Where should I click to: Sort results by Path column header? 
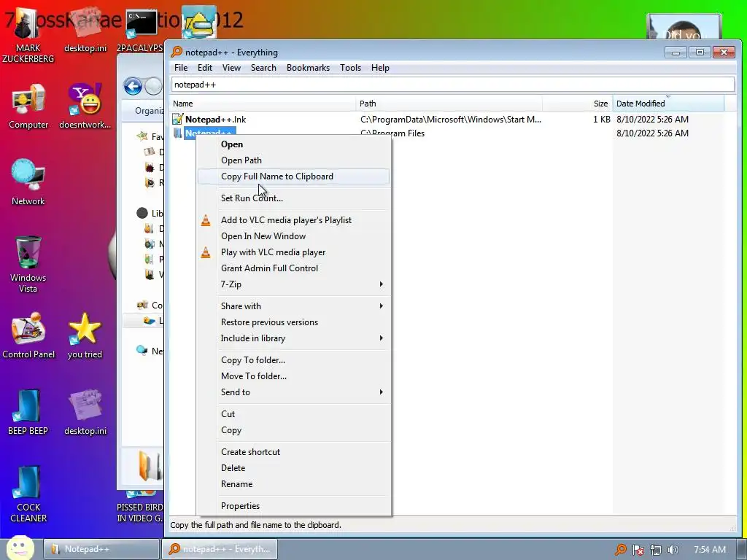449,104
